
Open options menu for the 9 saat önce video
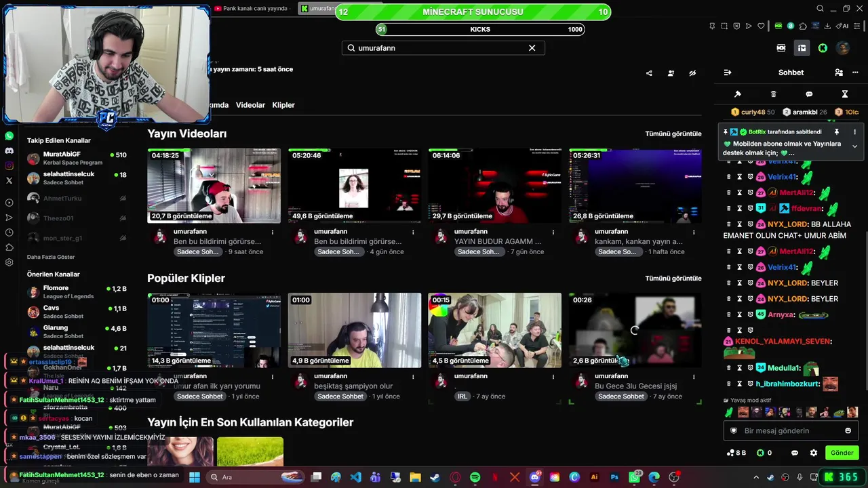(x=273, y=232)
